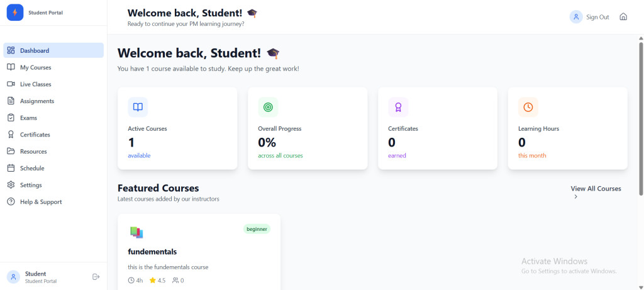Click the Active Courses book icon
The width and height of the screenshot is (644, 290).
pyautogui.click(x=138, y=108)
